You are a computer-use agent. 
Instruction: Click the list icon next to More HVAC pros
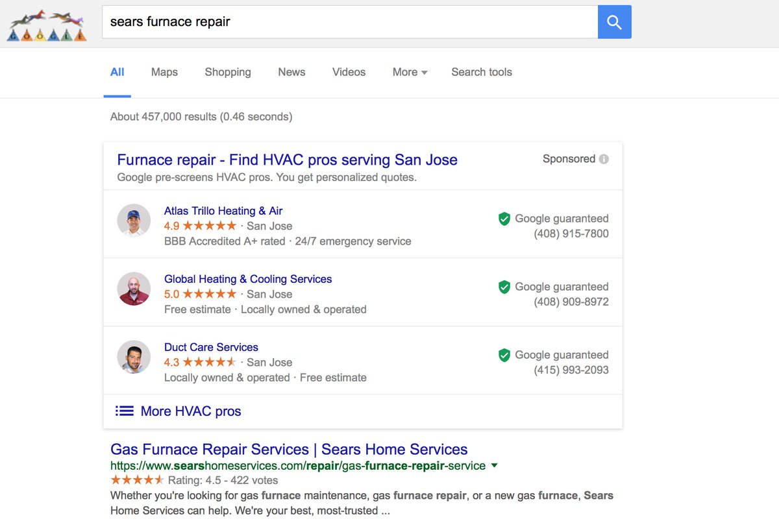click(x=123, y=411)
